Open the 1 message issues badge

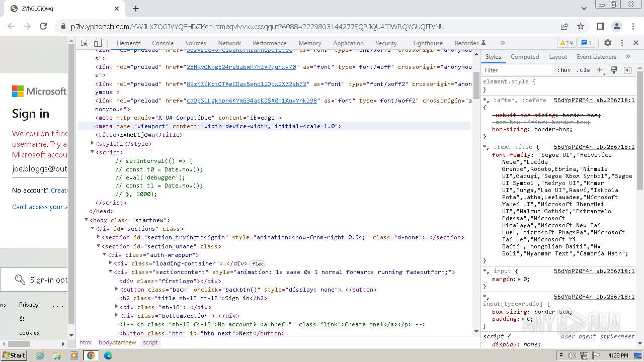pyautogui.click(x=586, y=43)
